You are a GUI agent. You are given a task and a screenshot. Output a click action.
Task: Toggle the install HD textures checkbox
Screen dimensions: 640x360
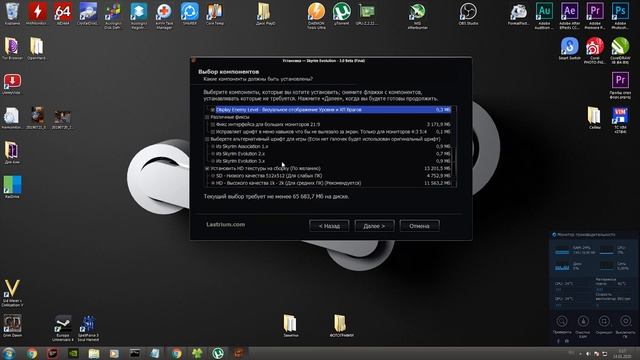[x=207, y=169]
